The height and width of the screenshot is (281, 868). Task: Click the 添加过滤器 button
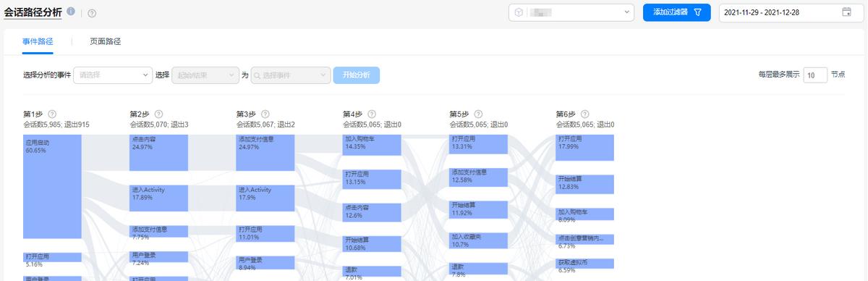pyautogui.click(x=677, y=12)
